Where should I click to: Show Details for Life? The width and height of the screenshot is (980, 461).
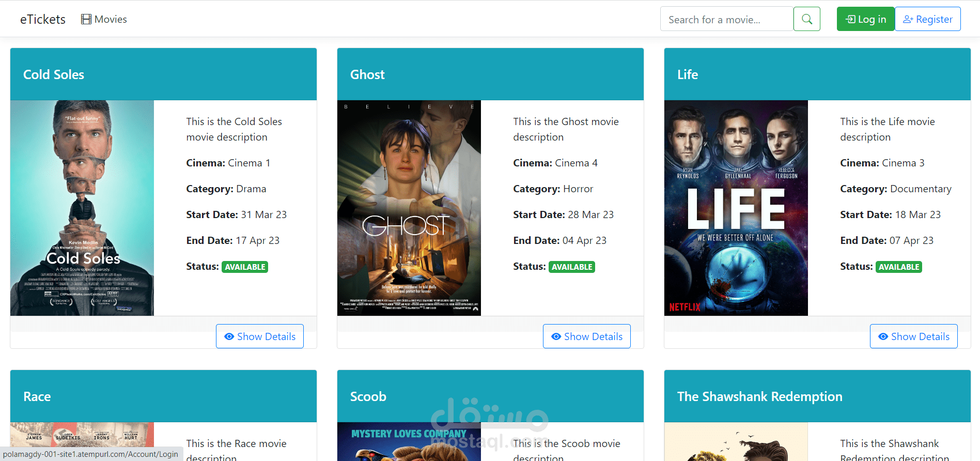click(914, 336)
